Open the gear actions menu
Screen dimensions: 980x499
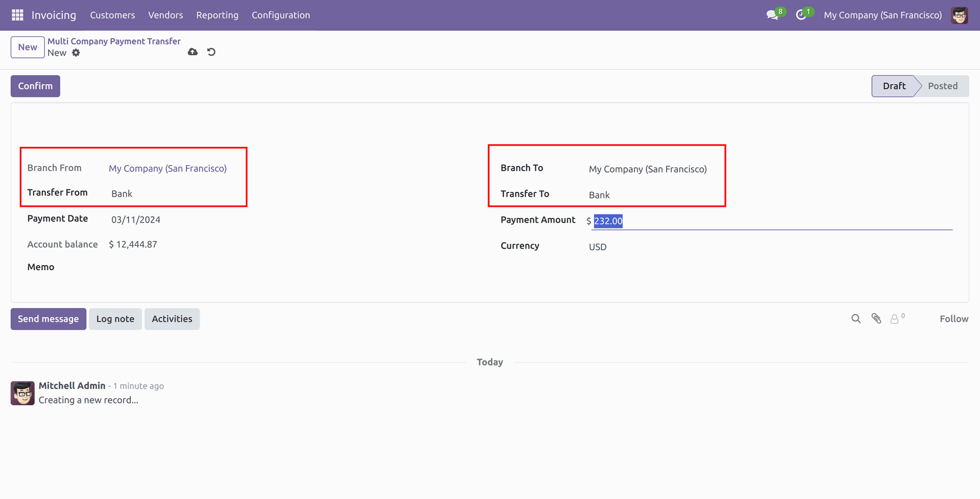[x=76, y=53]
